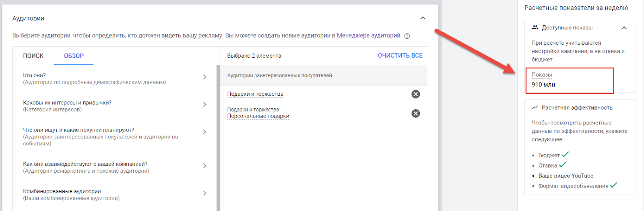This screenshot has width=644, height=211.
Task: Click the people icon beside Доступные показы
Action: tap(535, 27)
